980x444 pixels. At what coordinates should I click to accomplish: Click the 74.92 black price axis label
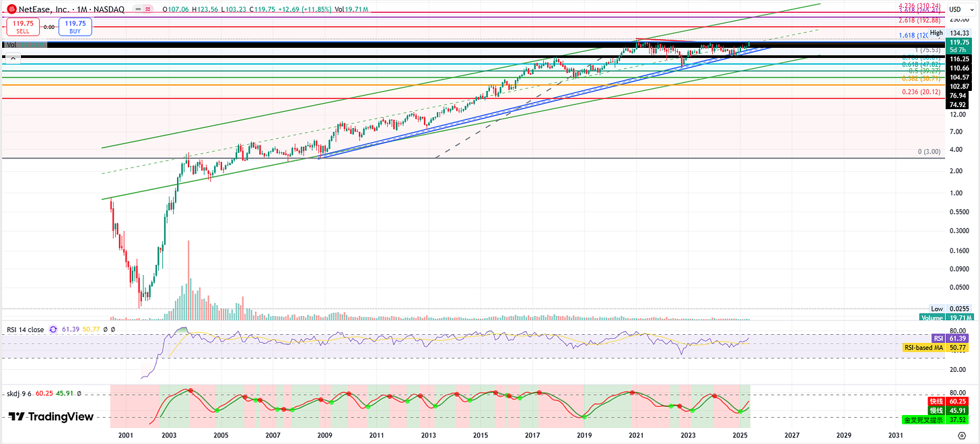coord(958,104)
